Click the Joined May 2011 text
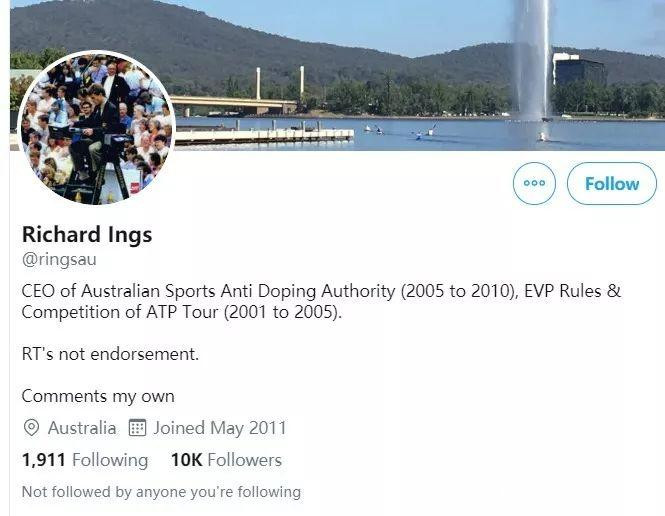The image size is (665, 516). (x=219, y=428)
